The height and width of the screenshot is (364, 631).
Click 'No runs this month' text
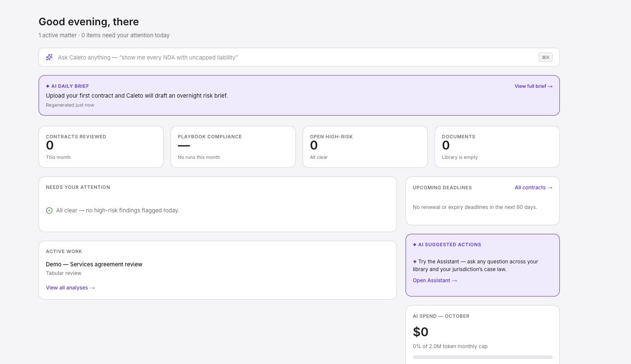199,157
